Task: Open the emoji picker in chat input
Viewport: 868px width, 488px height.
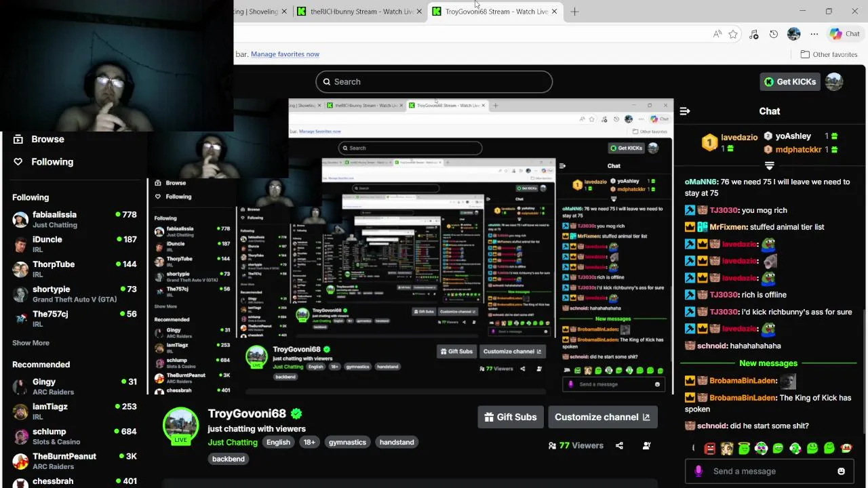Action: click(841, 471)
